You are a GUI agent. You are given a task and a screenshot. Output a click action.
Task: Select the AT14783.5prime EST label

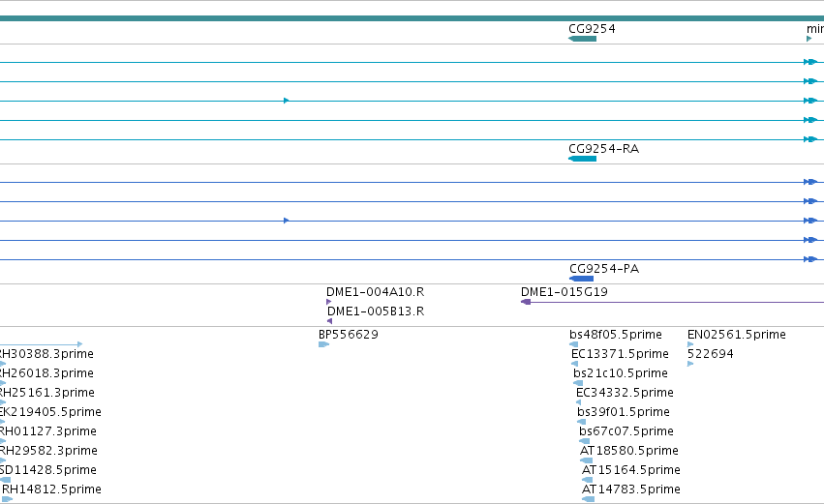(631, 489)
